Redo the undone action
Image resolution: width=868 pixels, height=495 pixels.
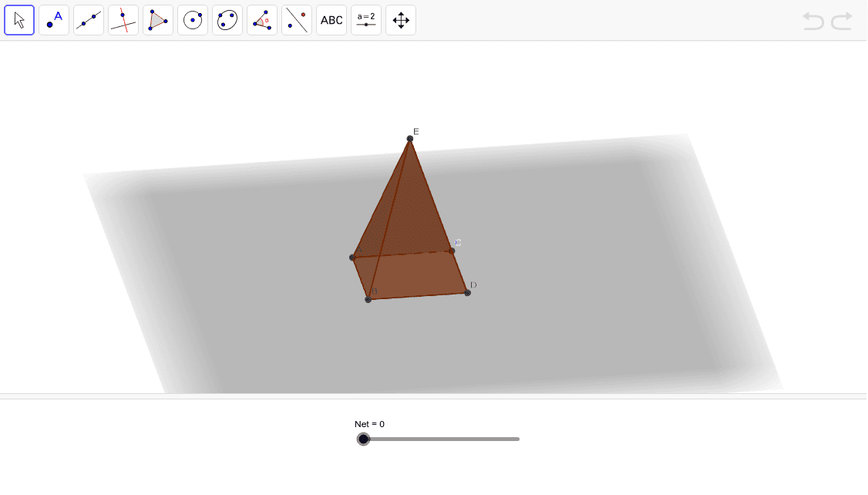pyautogui.click(x=842, y=21)
